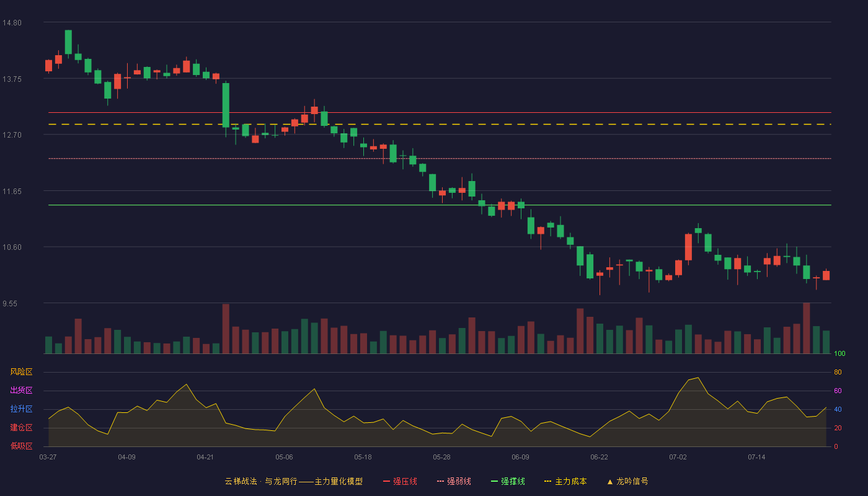Click the green horizontal support line
Image resolution: width=868 pixels, height=496 pixels.
(440, 205)
